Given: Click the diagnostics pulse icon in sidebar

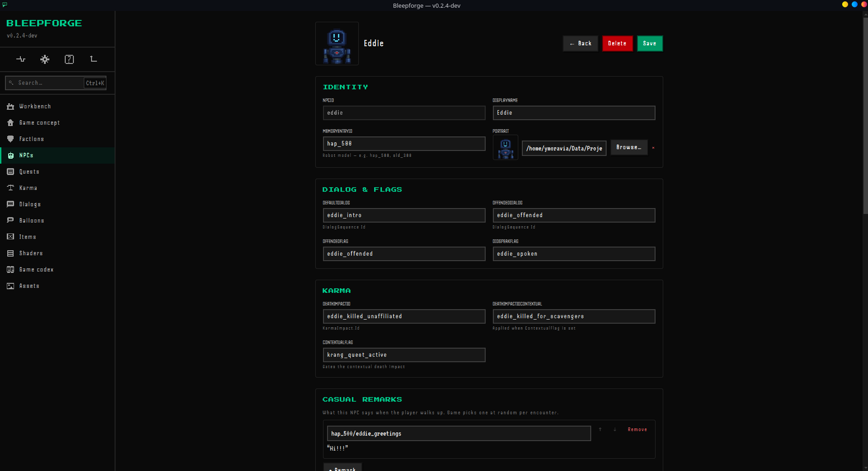Looking at the screenshot, I should [21, 59].
